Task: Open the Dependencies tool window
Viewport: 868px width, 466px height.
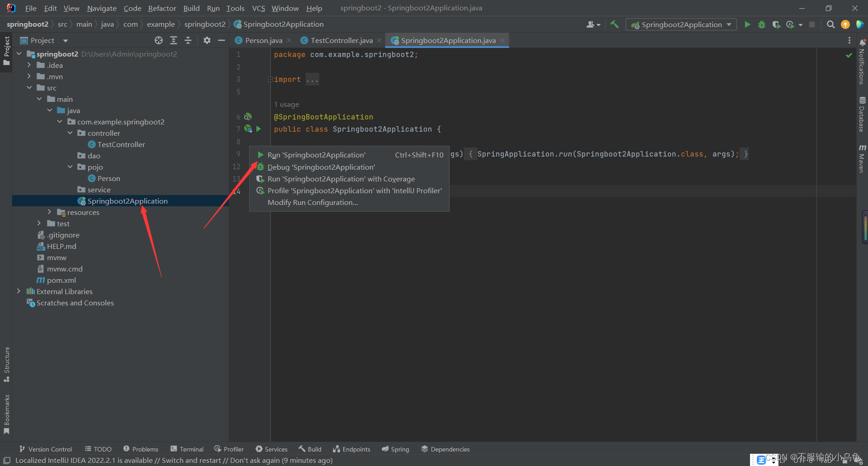Action: (x=445, y=449)
